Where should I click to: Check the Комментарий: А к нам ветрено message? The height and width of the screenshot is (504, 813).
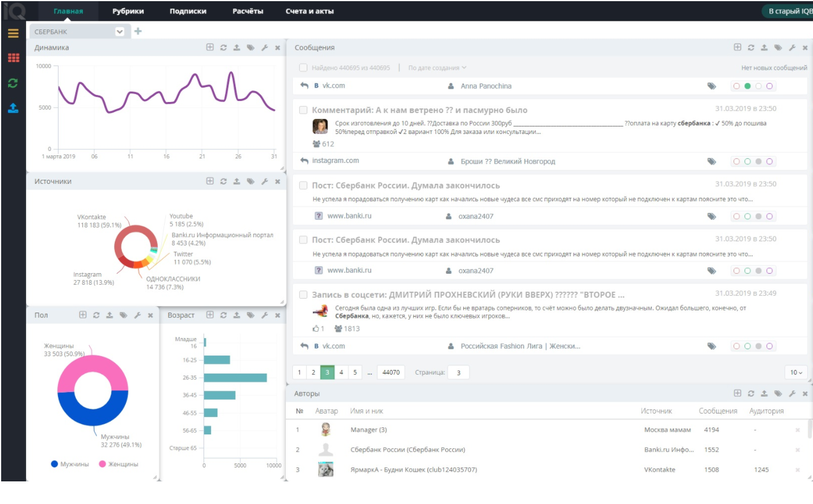tap(303, 110)
